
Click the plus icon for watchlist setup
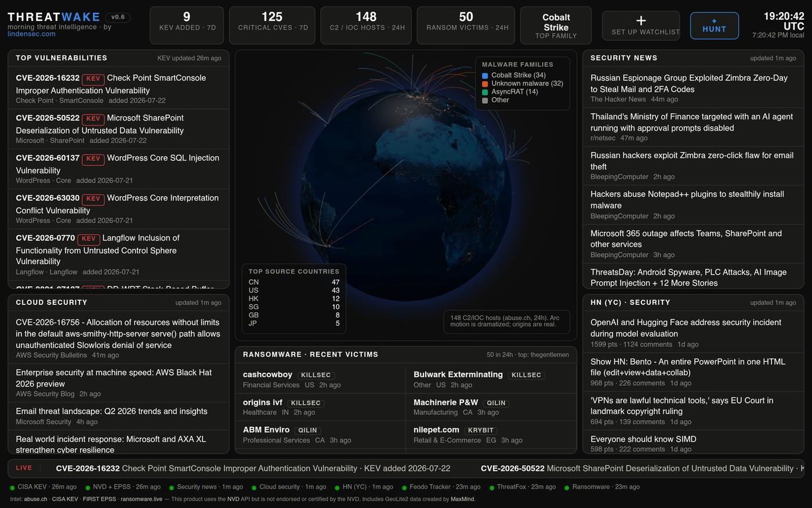coord(641,21)
